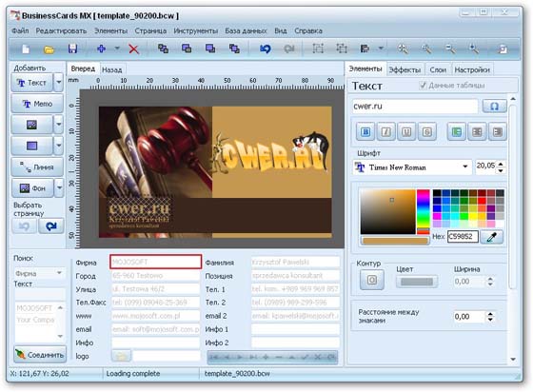533x392 pixels.
Task: Click the special characters omega button
Action: pos(495,107)
